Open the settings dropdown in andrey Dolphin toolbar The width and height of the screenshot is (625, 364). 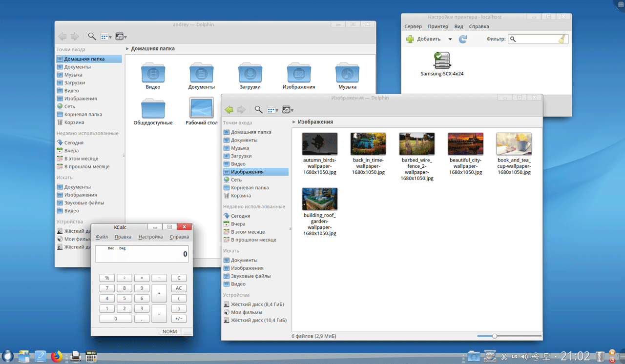121,37
